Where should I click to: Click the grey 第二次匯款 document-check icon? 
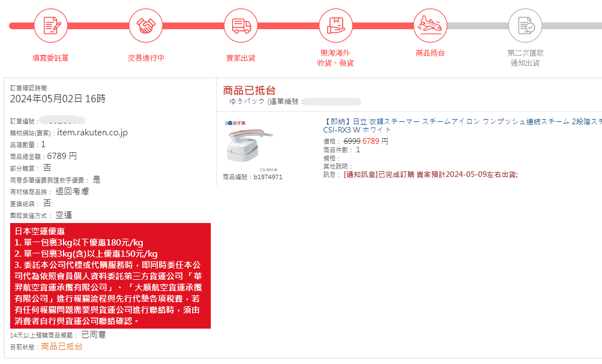(x=525, y=26)
